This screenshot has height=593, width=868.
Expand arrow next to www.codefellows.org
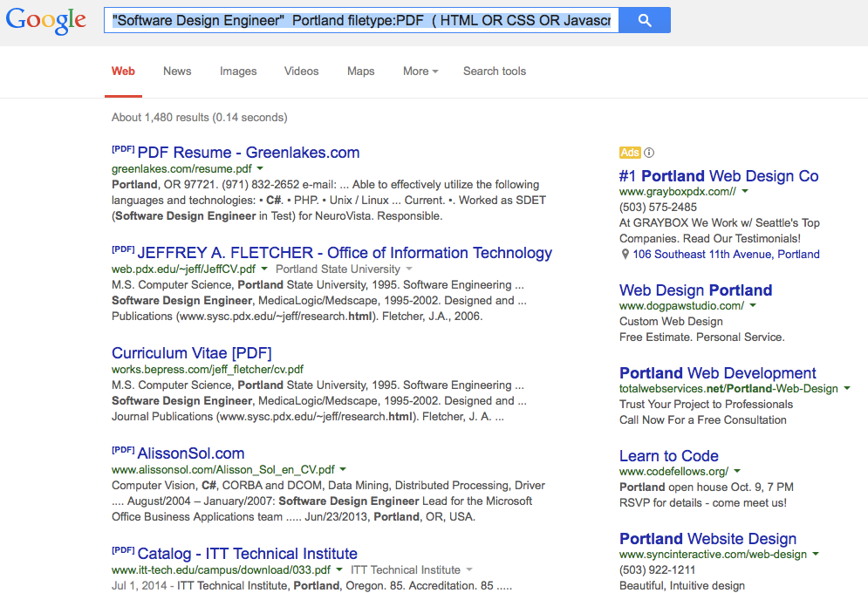click(737, 471)
